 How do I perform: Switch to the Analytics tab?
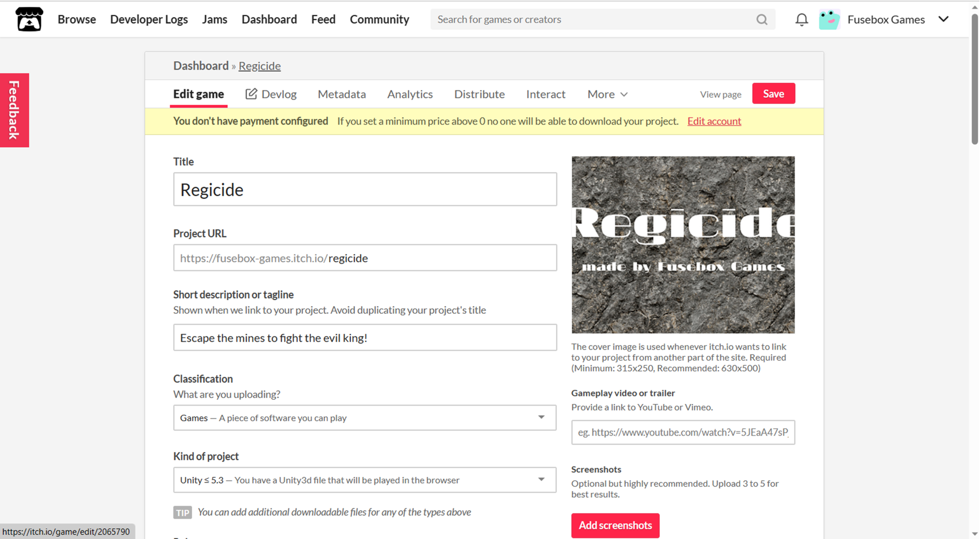tap(410, 94)
